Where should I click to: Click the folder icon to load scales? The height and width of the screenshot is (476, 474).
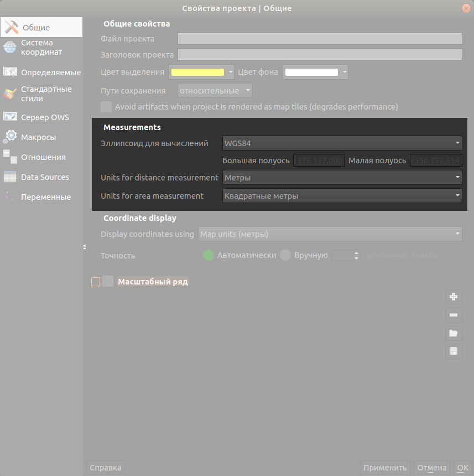click(454, 333)
